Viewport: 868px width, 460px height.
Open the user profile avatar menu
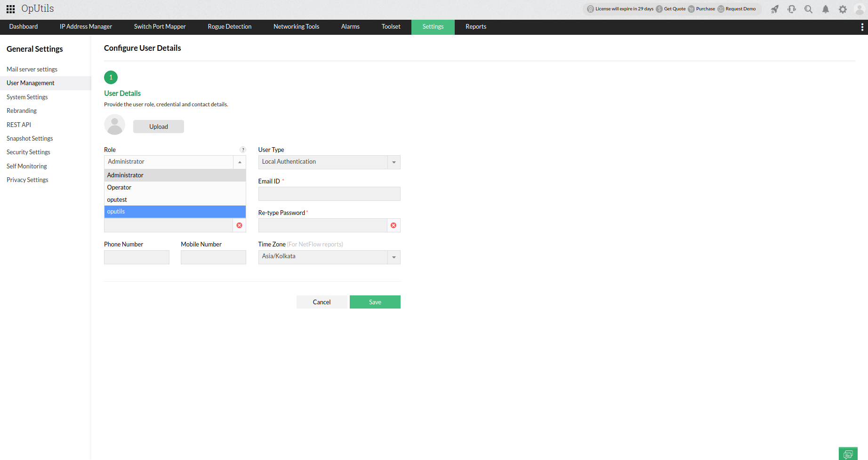[x=860, y=9]
